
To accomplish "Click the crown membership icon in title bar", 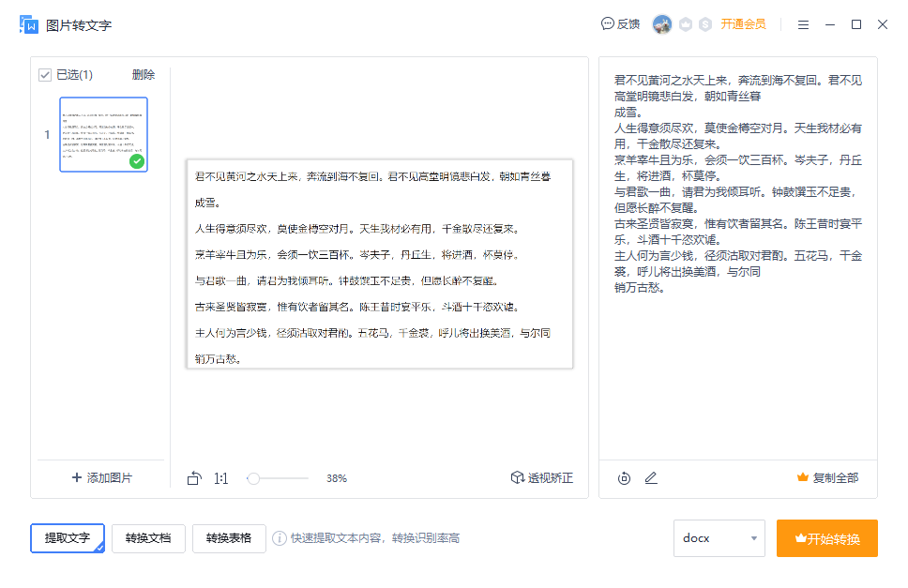I will [686, 25].
